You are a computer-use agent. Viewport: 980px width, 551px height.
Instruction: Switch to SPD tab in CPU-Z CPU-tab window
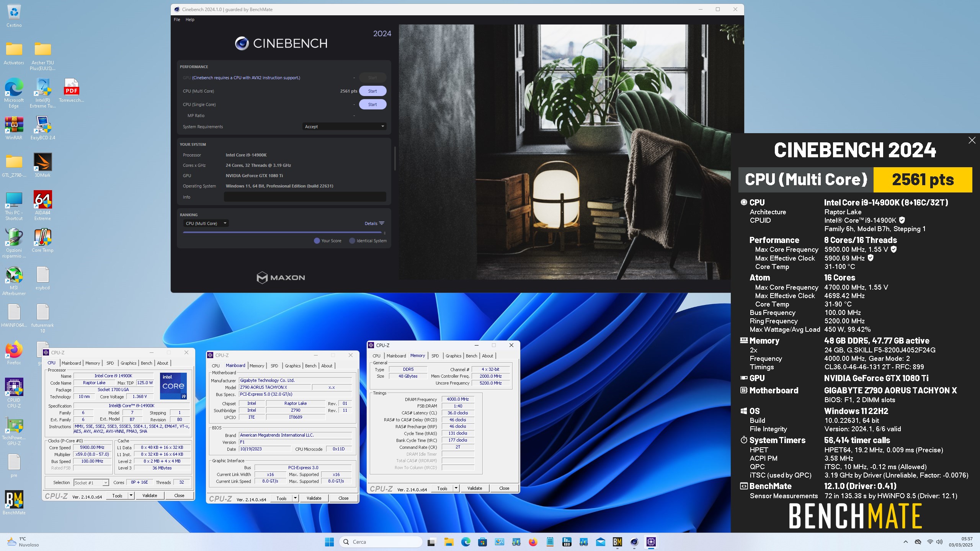click(110, 363)
